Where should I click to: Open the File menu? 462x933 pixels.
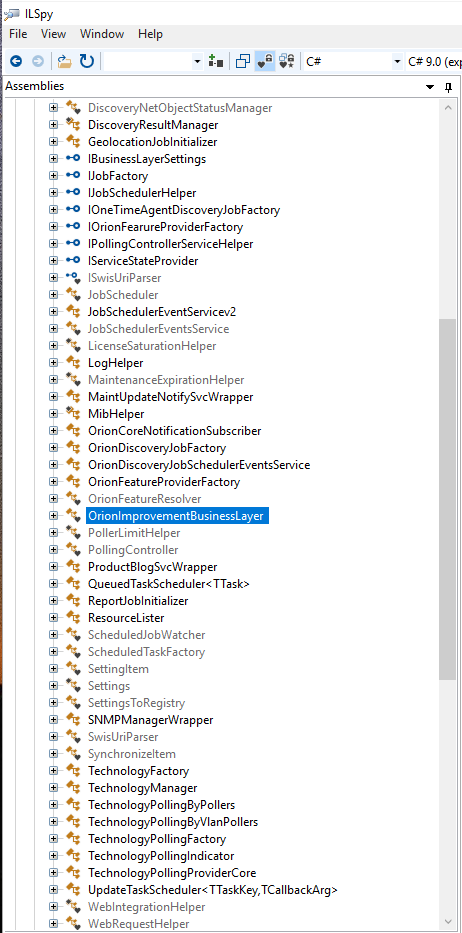point(18,34)
